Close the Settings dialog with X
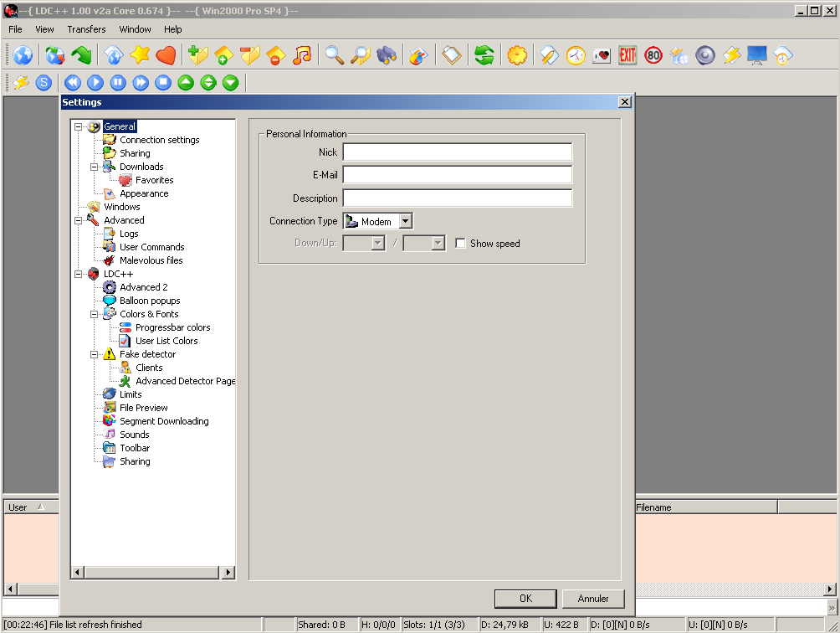Screen dimensions: 840x633 point(625,102)
